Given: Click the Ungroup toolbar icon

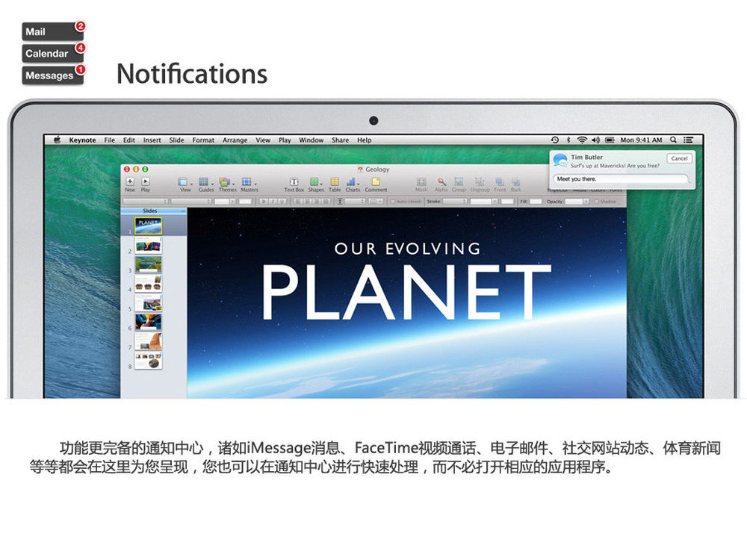Looking at the screenshot, I should tap(480, 182).
